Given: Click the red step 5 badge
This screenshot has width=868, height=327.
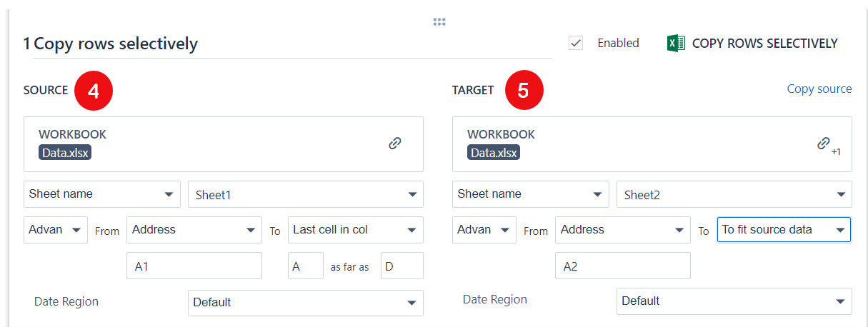Looking at the screenshot, I should pyautogui.click(x=523, y=91).
